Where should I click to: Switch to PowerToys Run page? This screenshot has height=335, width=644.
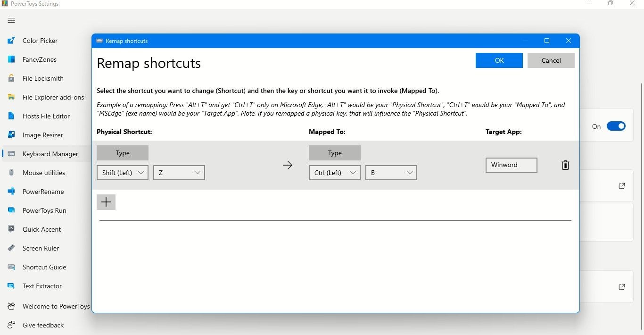(x=44, y=210)
